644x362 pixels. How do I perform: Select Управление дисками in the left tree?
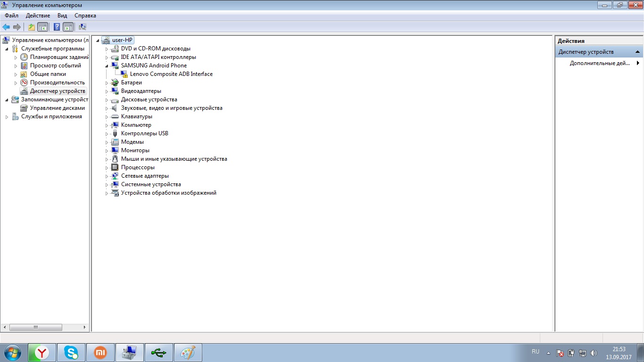(58, 108)
